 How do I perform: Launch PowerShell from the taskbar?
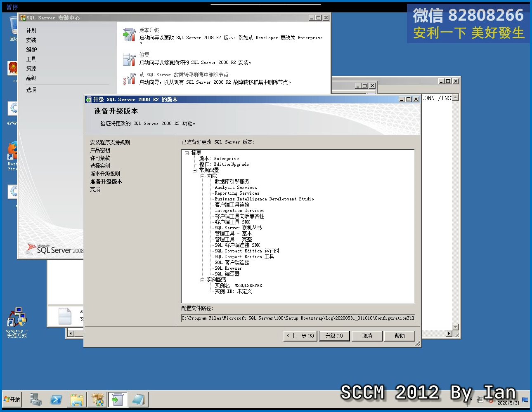pos(56,399)
